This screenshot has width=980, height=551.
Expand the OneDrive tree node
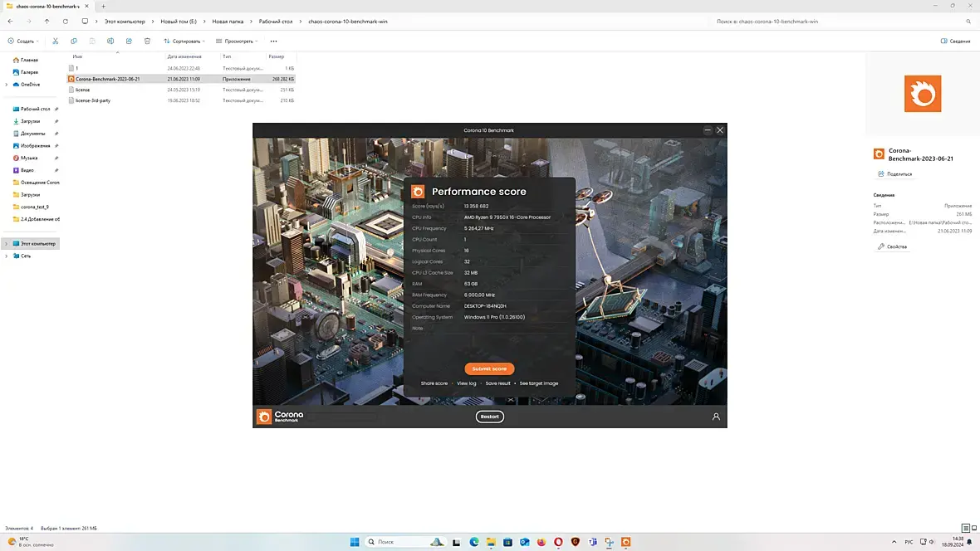(x=7, y=85)
